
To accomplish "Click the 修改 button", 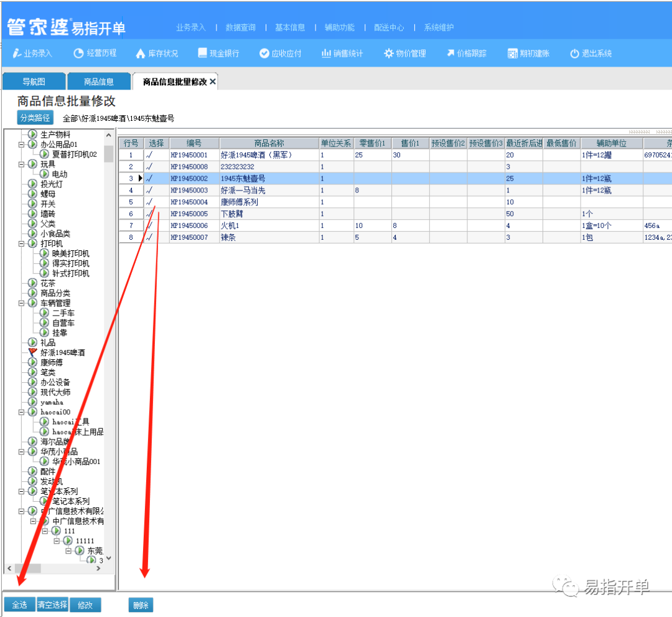I will pos(85,605).
